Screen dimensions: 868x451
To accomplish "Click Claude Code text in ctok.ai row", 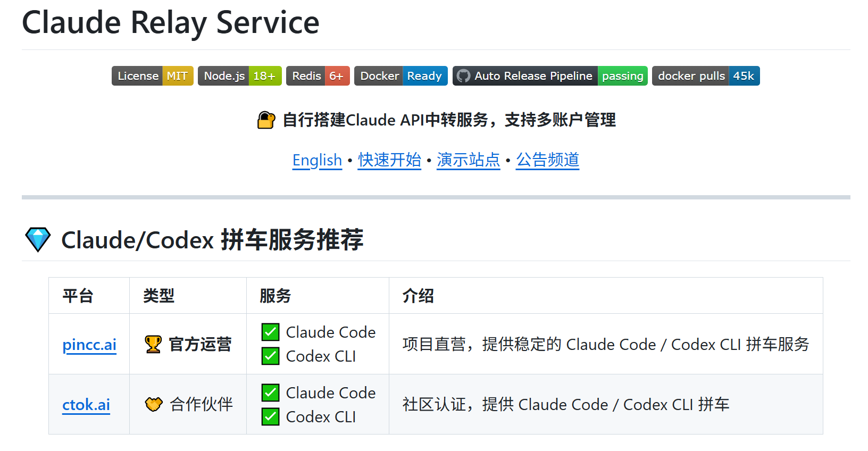I will point(331,392).
